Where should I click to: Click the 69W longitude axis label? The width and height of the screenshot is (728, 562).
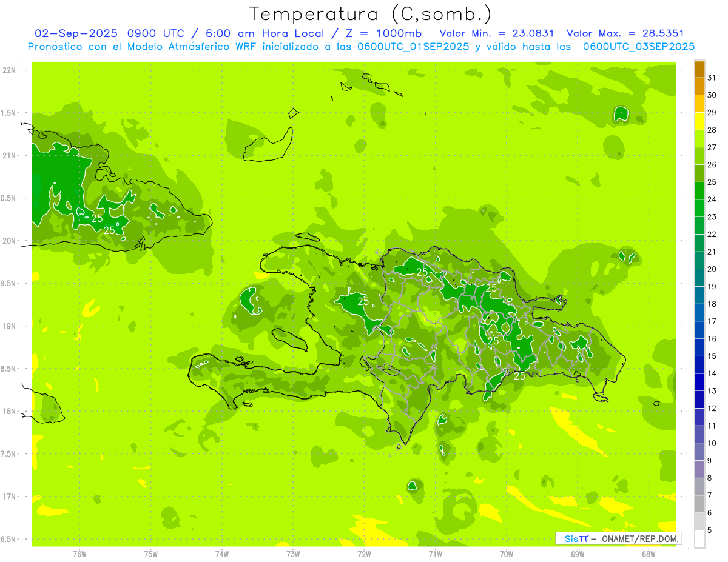point(578,554)
